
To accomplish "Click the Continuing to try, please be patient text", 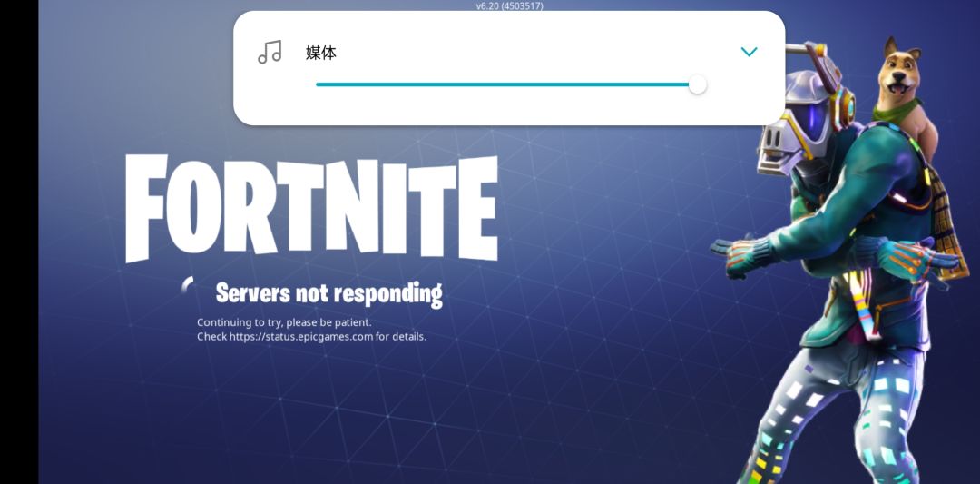I will 284,322.
